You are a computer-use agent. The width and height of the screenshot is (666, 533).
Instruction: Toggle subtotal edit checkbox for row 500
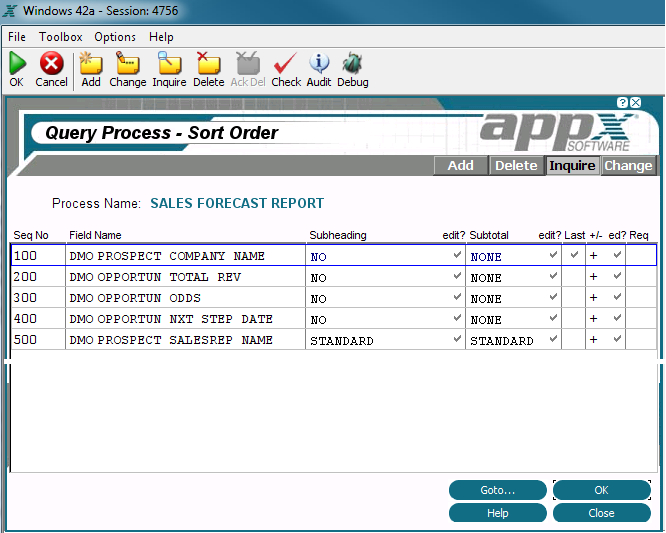tap(553, 338)
